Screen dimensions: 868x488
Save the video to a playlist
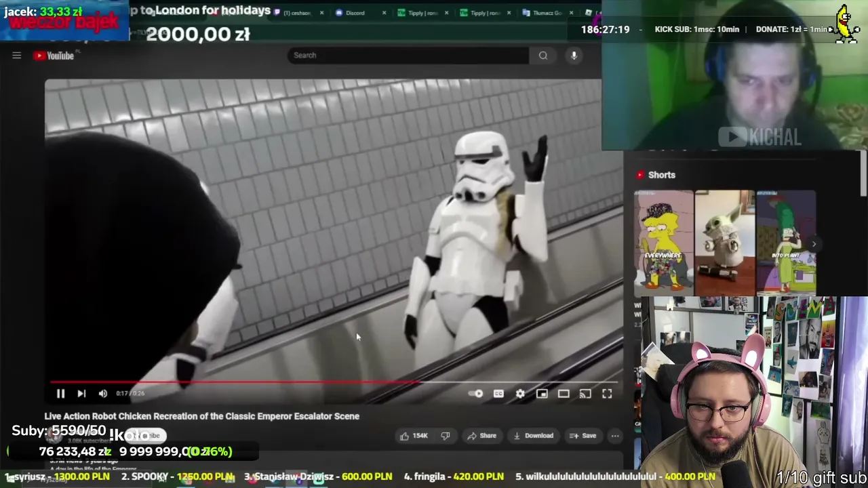[583, 436]
